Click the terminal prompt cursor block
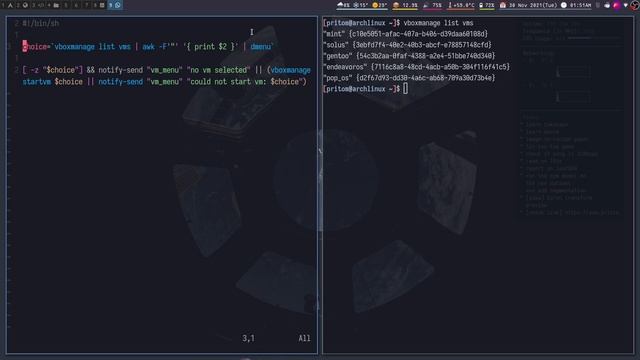The width and height of the screenshot is (640, 360). [405, 89]
